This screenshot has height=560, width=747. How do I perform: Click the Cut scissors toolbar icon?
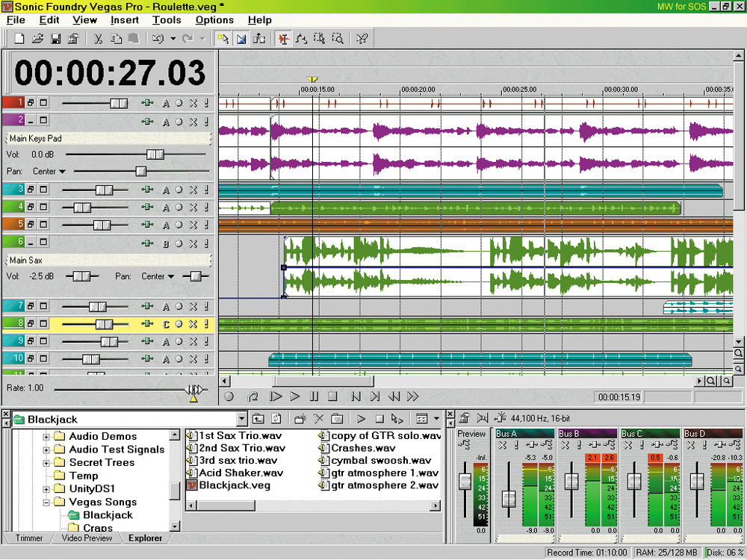[x=98, y=38]
